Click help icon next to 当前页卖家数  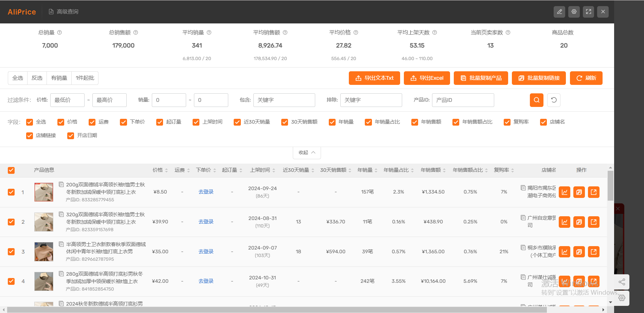coord(508,33)
